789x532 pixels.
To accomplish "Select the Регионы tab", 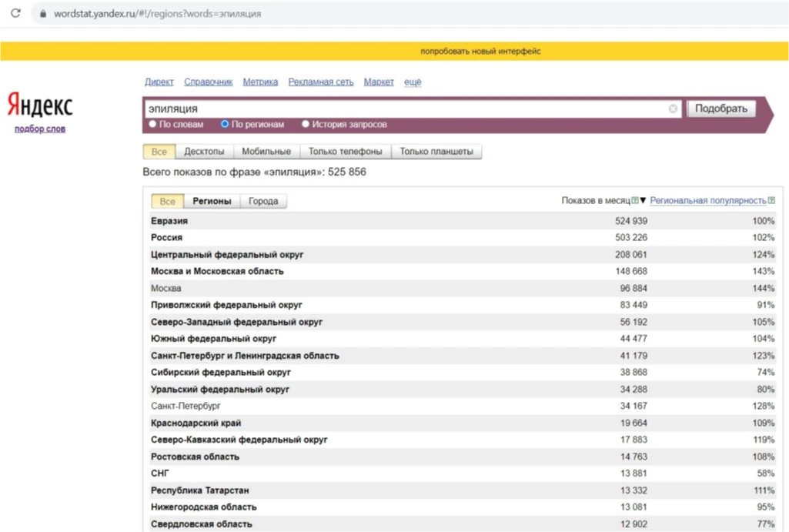I will pyautogui.click(x=212, y=201).
